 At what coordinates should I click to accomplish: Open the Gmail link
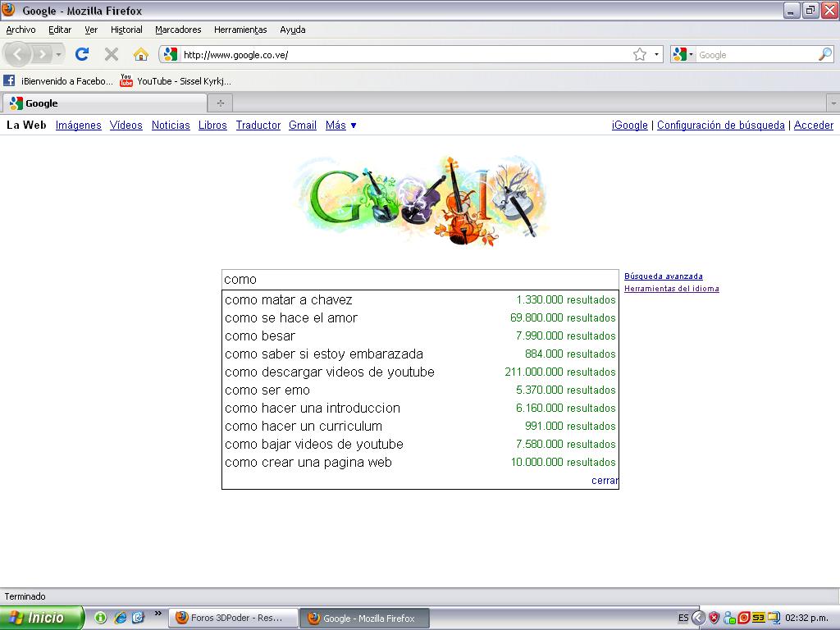[303, 125]
